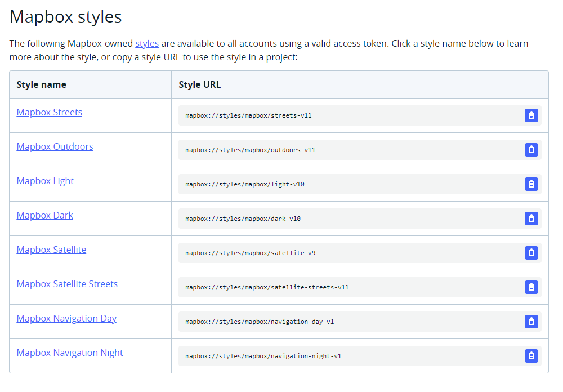Open the Mapbox Navigation Day link
Viewport: 563px width, 392px height.
coord(66,318)
